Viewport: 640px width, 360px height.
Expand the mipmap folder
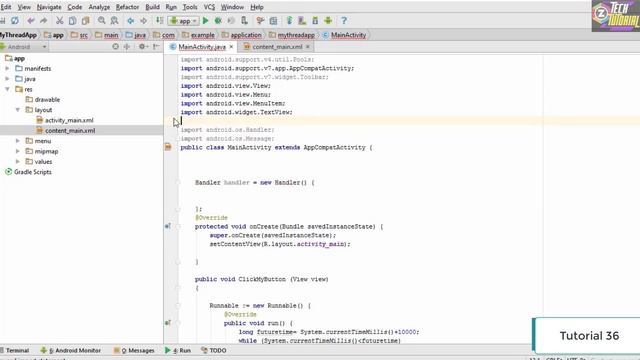(18, 151)
